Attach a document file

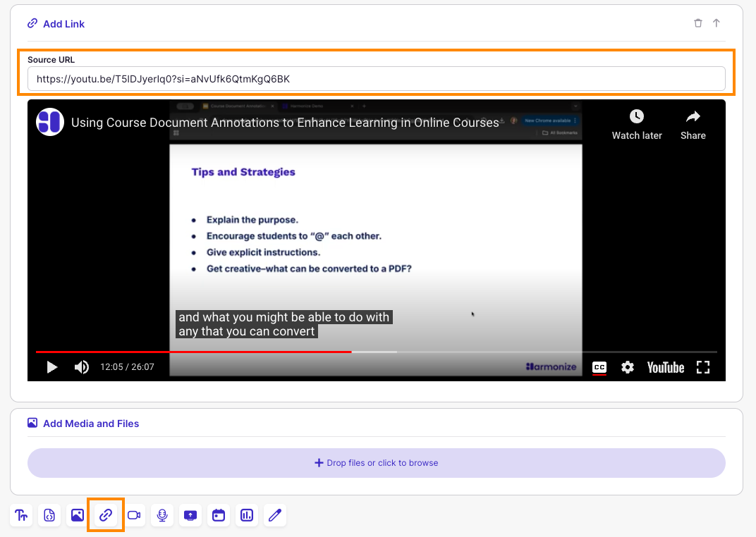coord(49,515)
